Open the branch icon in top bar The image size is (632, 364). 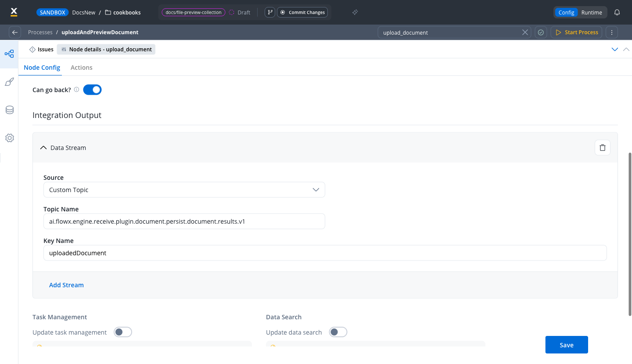click(x=270, y=12)
